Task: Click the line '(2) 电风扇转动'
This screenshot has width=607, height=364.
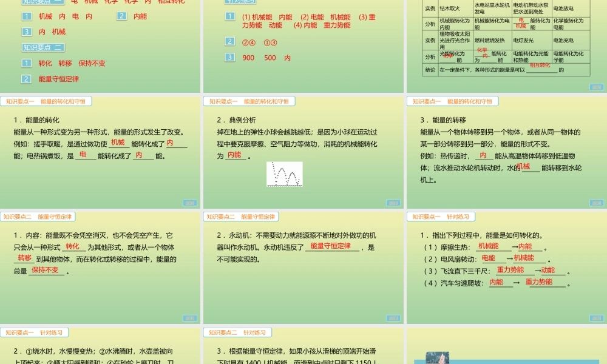Action: [x=487, y=258]
